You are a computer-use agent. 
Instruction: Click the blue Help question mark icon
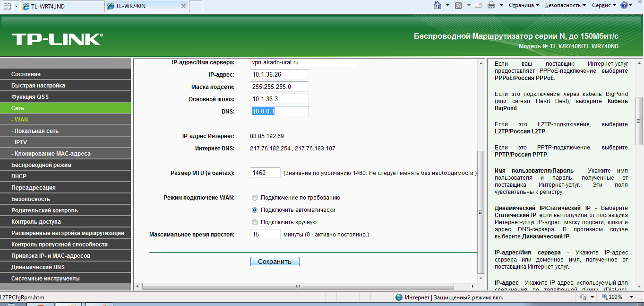(624, 5)
